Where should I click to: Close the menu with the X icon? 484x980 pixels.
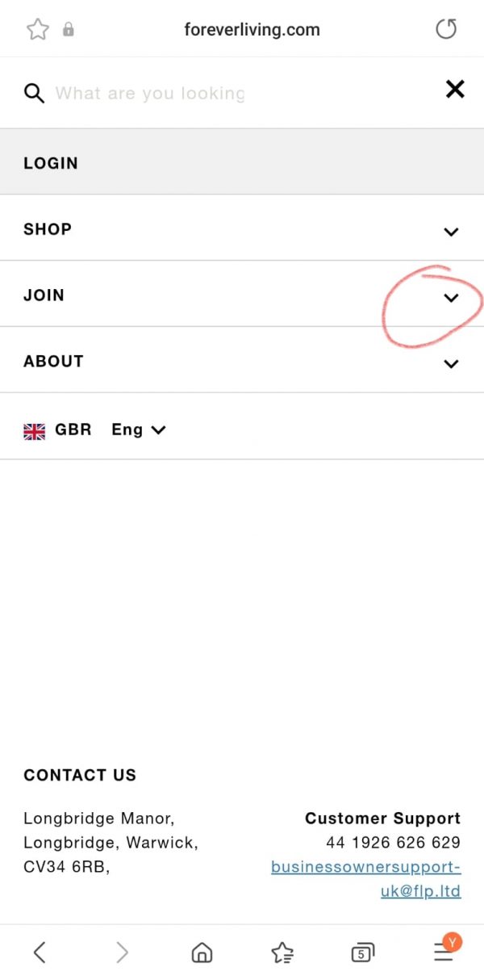click(x=455, y=90)
